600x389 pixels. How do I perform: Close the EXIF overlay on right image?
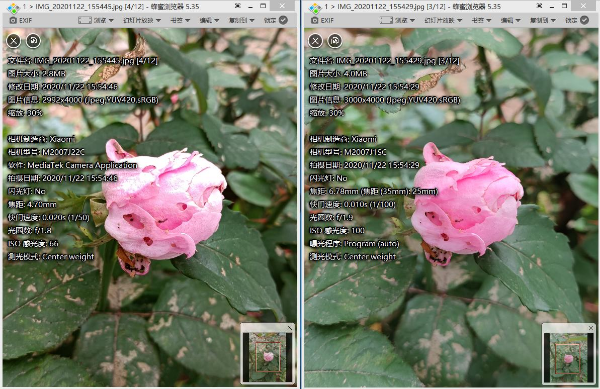pyautogui.click(x=315, y=41)
